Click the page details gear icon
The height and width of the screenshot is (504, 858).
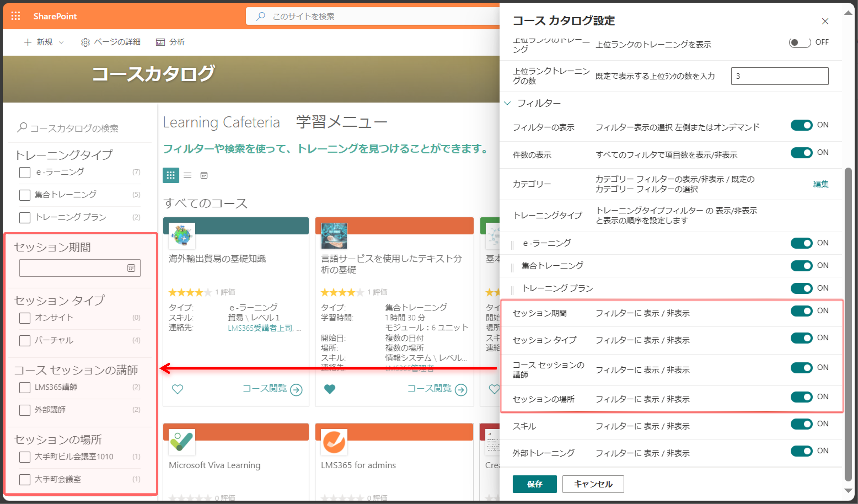pos(85,42)
